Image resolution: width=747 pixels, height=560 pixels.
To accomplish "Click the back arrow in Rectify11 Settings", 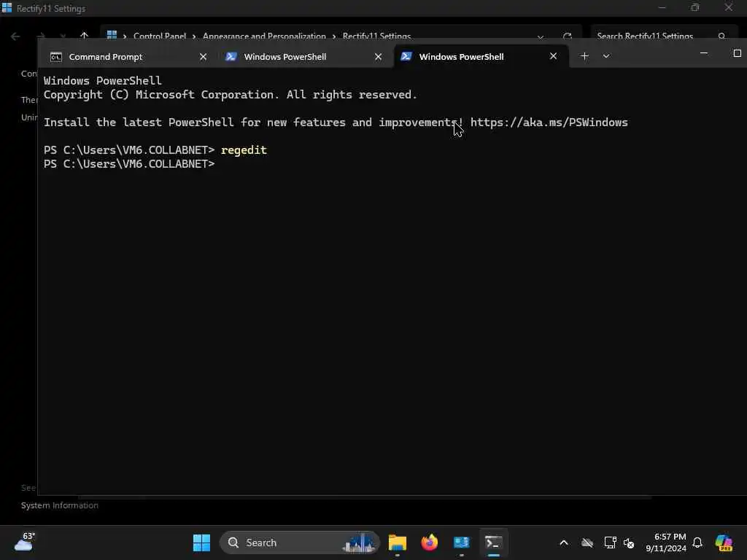I will [x=15, y=36].
